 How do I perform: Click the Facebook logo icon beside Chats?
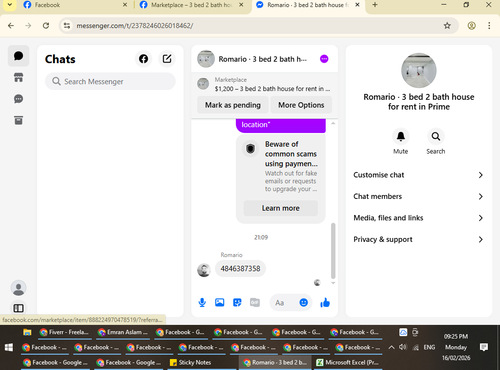[x=143, y=59]
